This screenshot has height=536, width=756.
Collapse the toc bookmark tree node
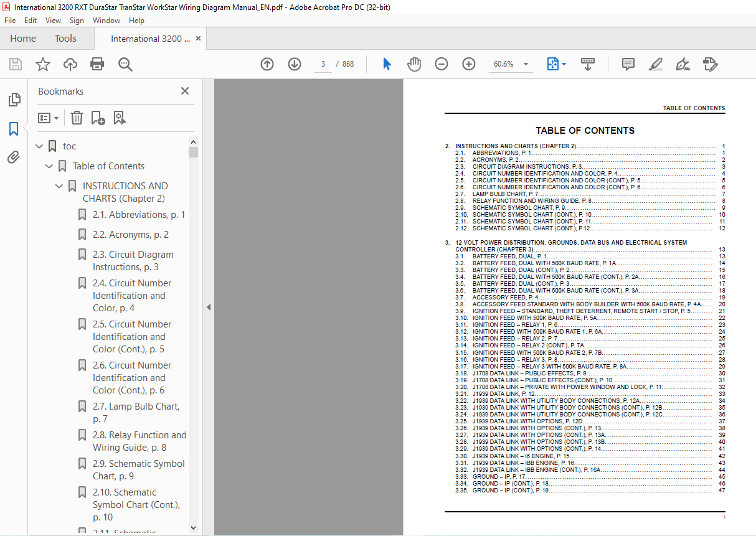click(40, 146)
